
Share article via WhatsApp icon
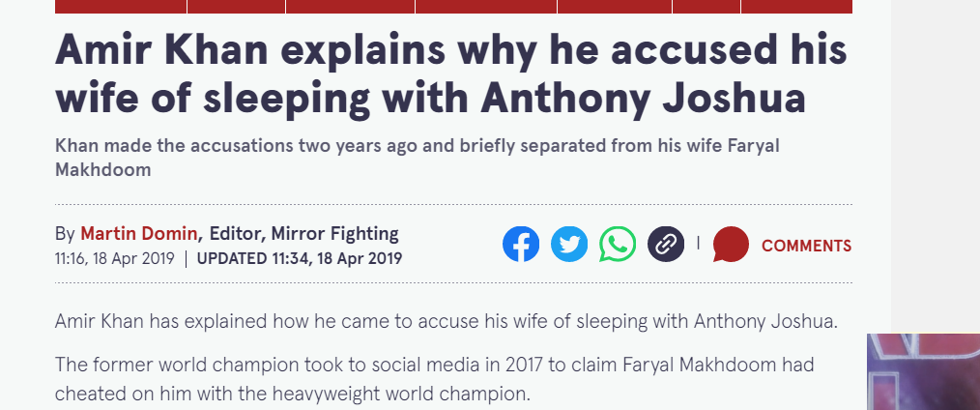[x=618, y=244]
